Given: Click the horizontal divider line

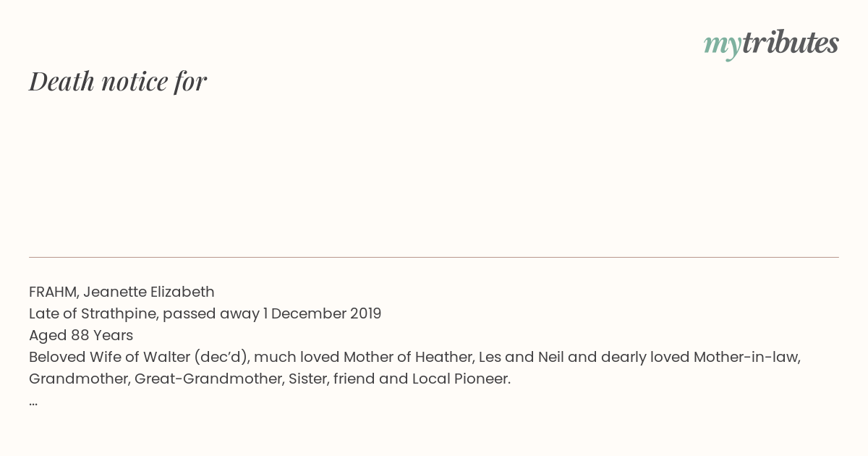Looking at the screenshot, I should coord(434,257).
